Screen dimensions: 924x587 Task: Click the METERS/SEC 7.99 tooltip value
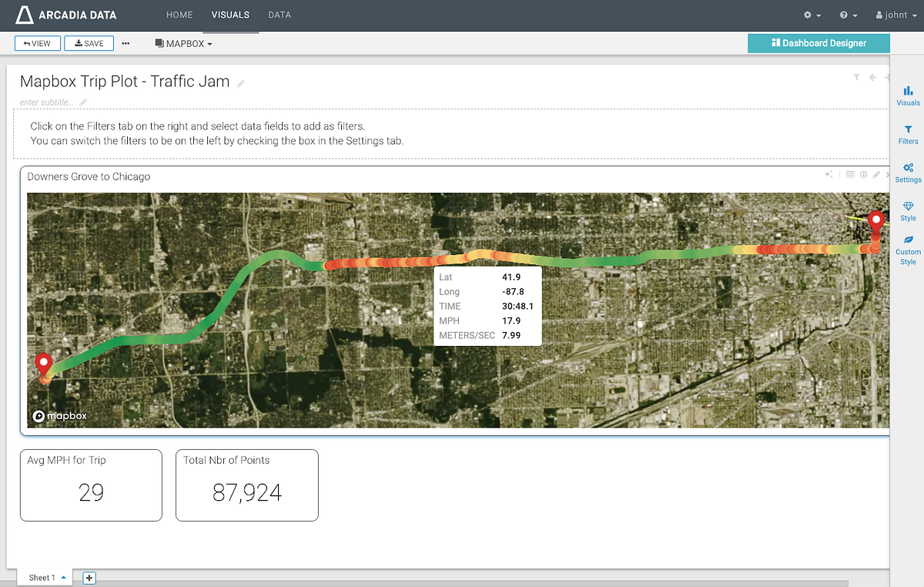click(513, 336)
